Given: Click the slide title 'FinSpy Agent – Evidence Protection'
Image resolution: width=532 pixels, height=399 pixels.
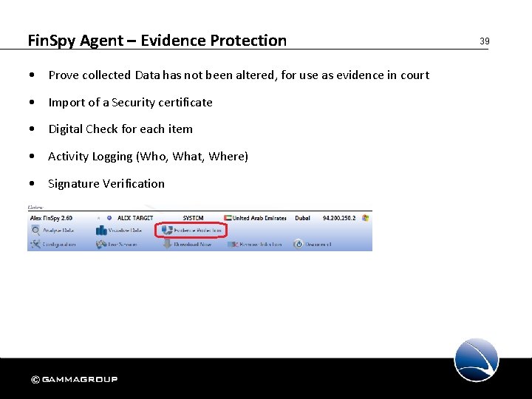Looking at the screenshot, I should tap(157, 41).
